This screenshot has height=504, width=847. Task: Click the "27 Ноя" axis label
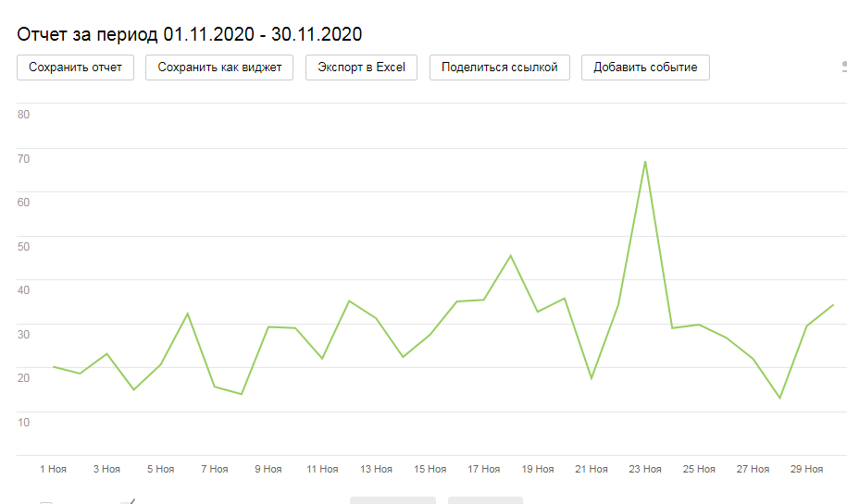click(753, 470)
